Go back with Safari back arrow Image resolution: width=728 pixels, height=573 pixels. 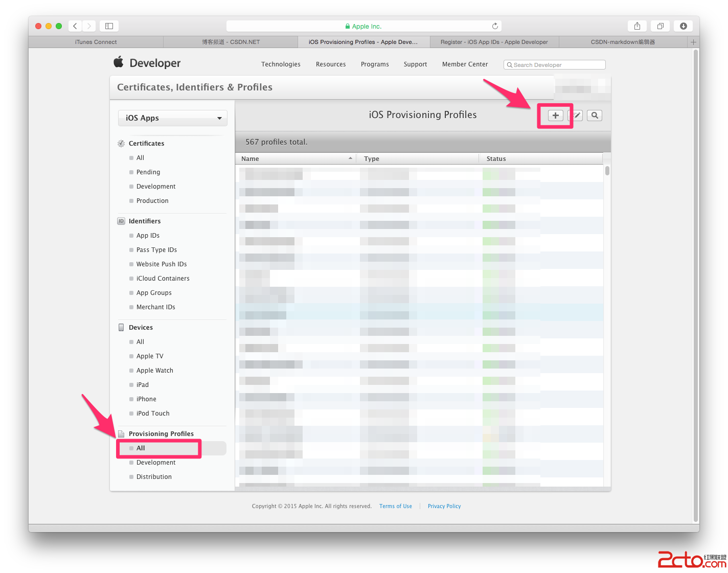[x=75, y=26]
